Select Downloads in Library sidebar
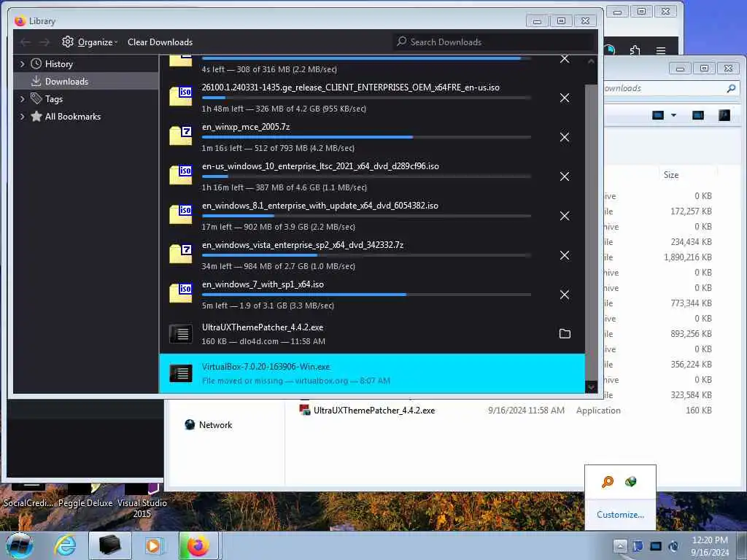Viewport: 747px width, 560px height. (x=86, y=82)
